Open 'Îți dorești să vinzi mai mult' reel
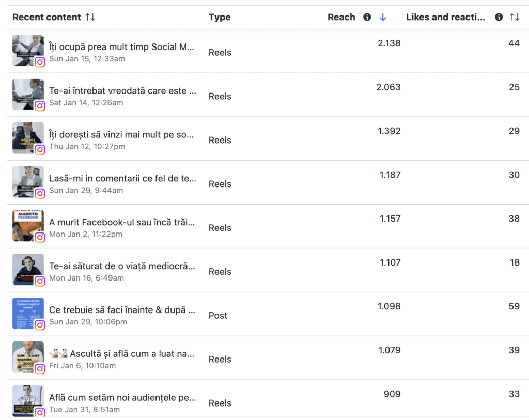This screenshot has height=420, width=529. pyautogui.click(x=121, y=135)
